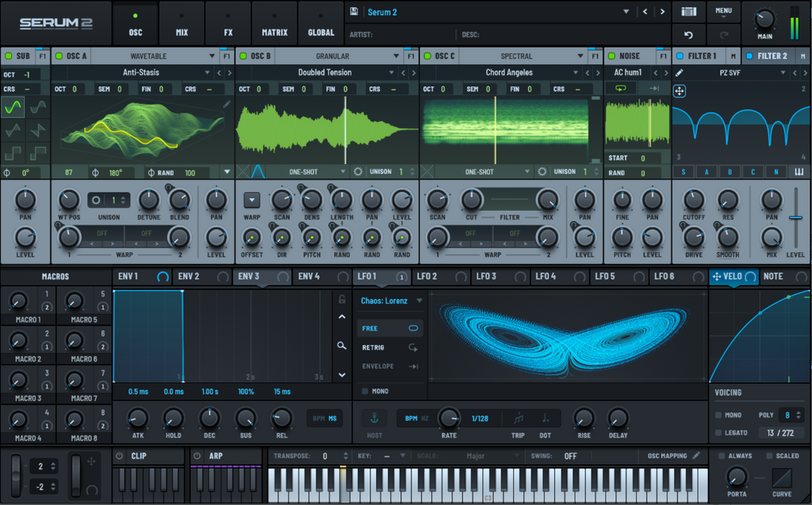The height and width of the screenshot is (505, 812).
Task: Open the preset browser list icon
Action: 688,11
